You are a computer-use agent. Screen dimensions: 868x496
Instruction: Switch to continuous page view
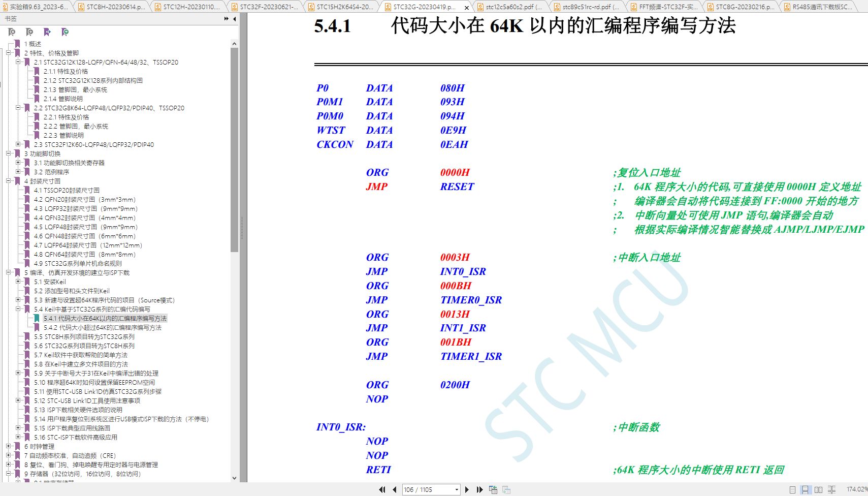tap(805, 489)
